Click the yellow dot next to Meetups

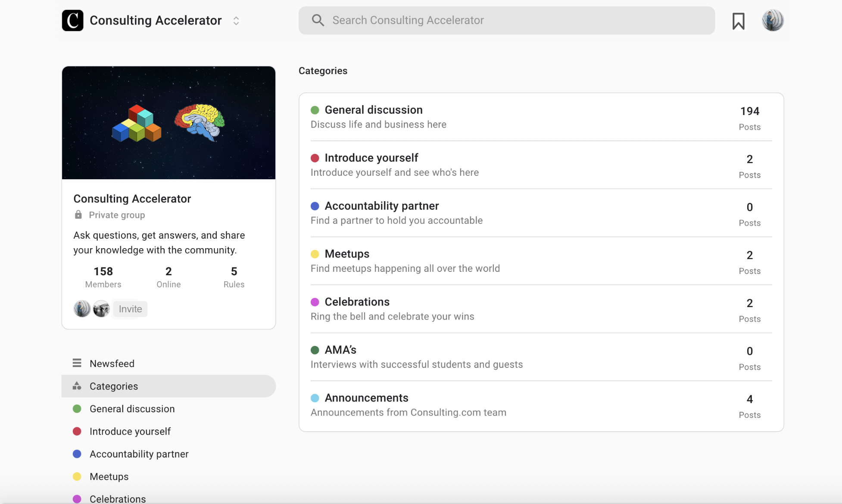click(315, 254)
